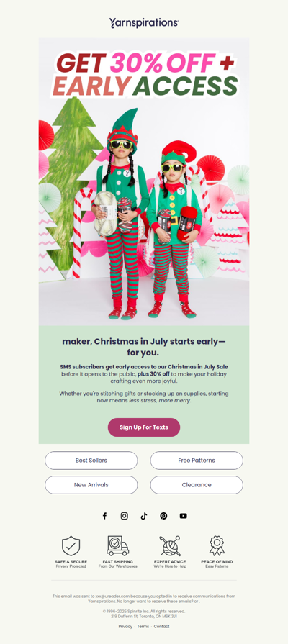The width and height of the screenshot is (288, 644).
Task: Follow the Terms footer link
Action: coord(143,626)
